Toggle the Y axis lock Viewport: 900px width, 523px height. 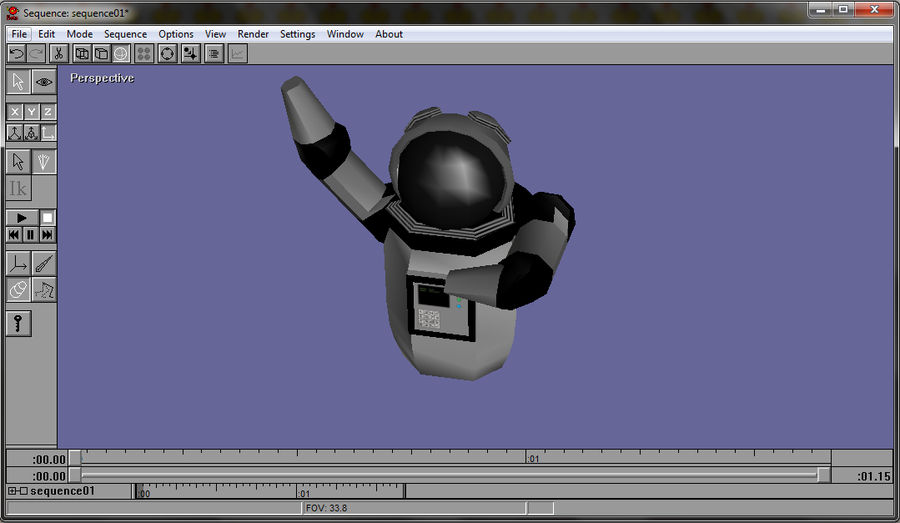coord(32,112)
